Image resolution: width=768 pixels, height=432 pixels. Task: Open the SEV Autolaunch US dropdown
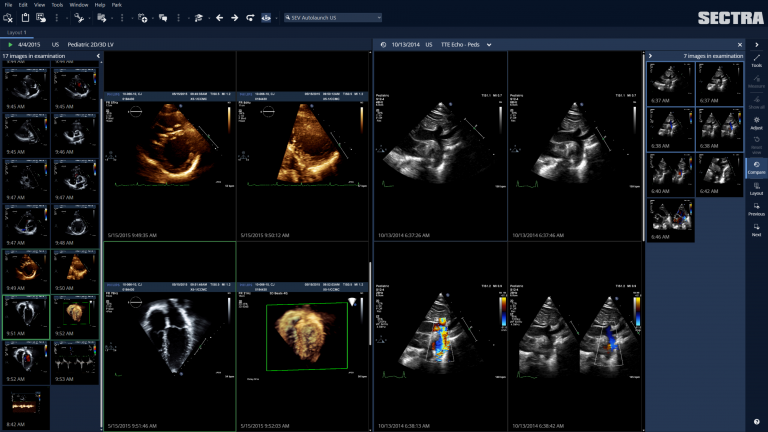[x=346, y=18]
